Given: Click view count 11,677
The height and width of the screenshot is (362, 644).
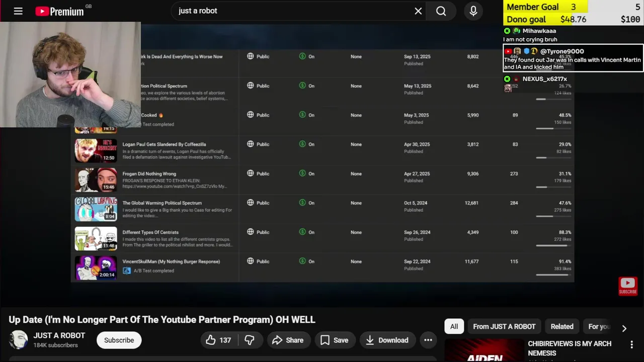Looking at the screenshot, I should [471, 261].
